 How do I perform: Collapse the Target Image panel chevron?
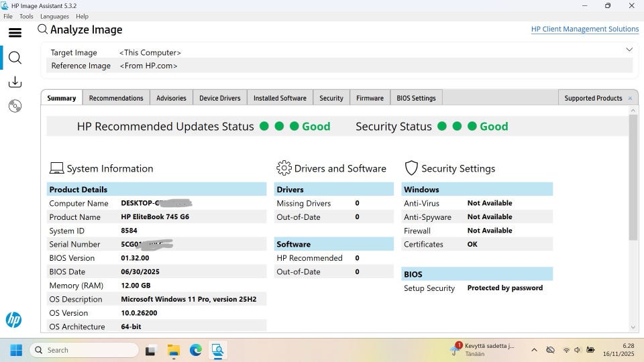point(629,50)
